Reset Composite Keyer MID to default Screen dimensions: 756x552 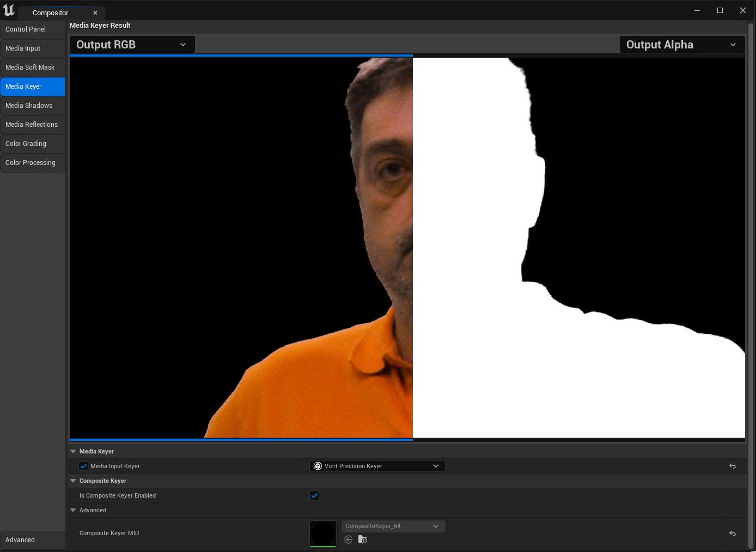[x=733, y=533]
